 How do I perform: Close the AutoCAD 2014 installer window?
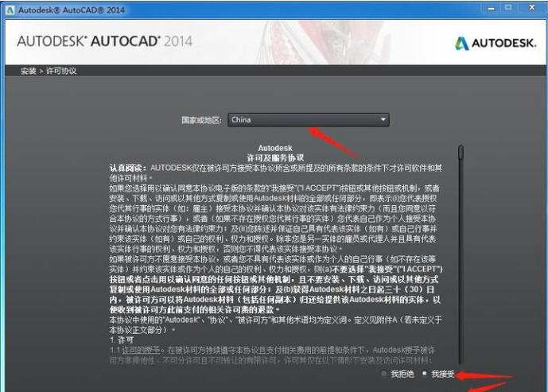(x=532, y=8)
